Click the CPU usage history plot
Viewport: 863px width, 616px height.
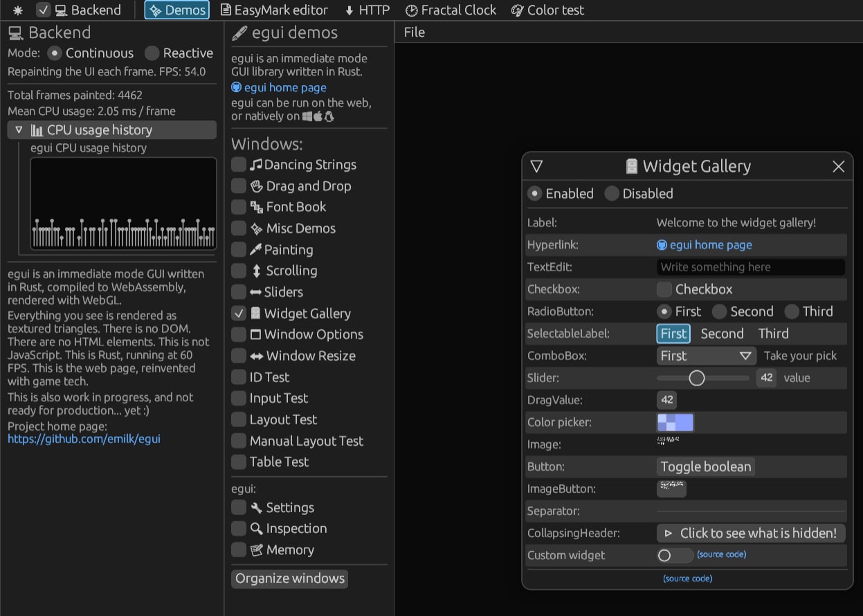(124, 203)
